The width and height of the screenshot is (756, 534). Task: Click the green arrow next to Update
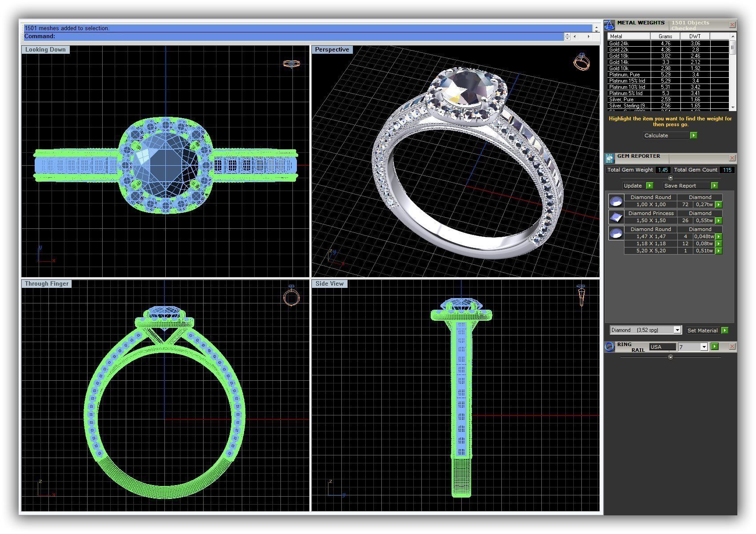[x=649, y=185]
